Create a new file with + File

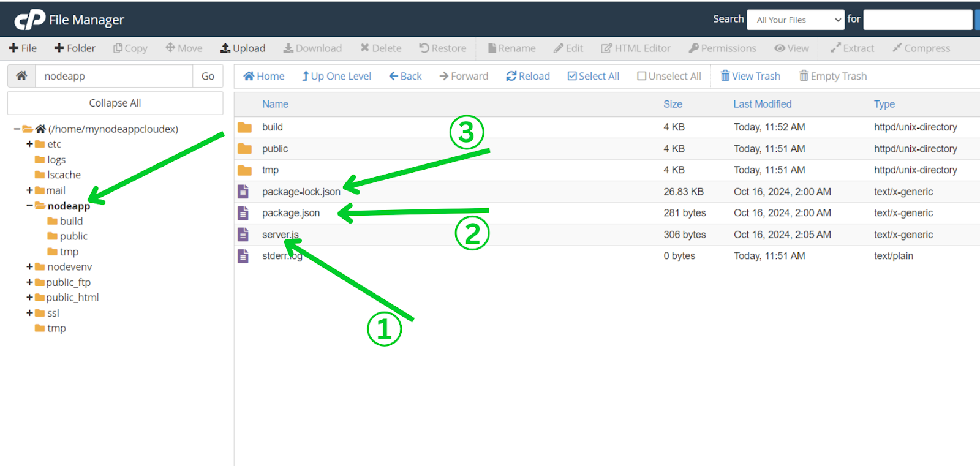23,48
